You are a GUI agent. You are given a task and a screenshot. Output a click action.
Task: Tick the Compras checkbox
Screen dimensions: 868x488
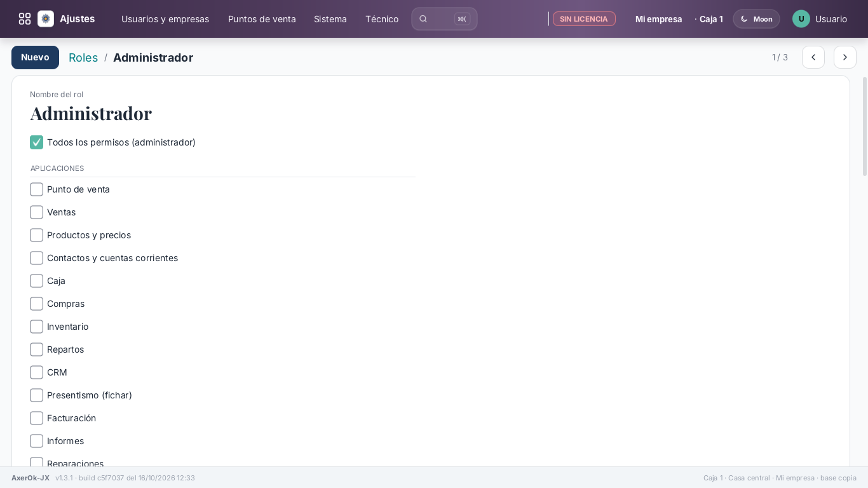pyautogui.click(x=37, y=304)
